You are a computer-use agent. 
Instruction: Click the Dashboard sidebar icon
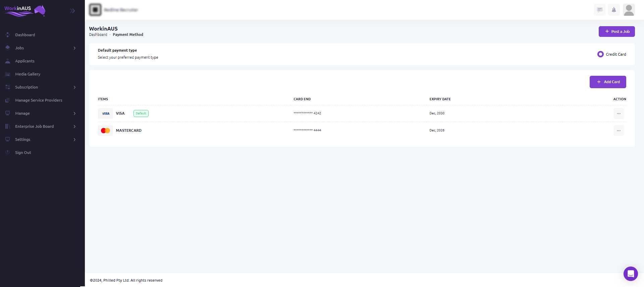(x=8, y=35)
